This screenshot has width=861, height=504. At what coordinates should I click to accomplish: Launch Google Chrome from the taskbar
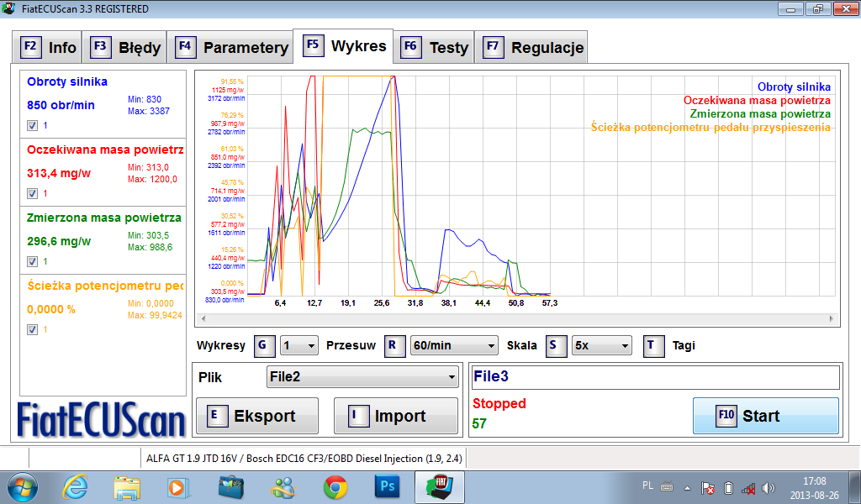point(335,486)
